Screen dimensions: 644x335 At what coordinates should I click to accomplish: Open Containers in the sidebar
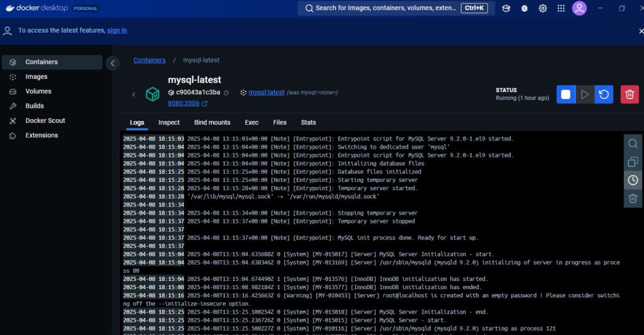point(52,62)
